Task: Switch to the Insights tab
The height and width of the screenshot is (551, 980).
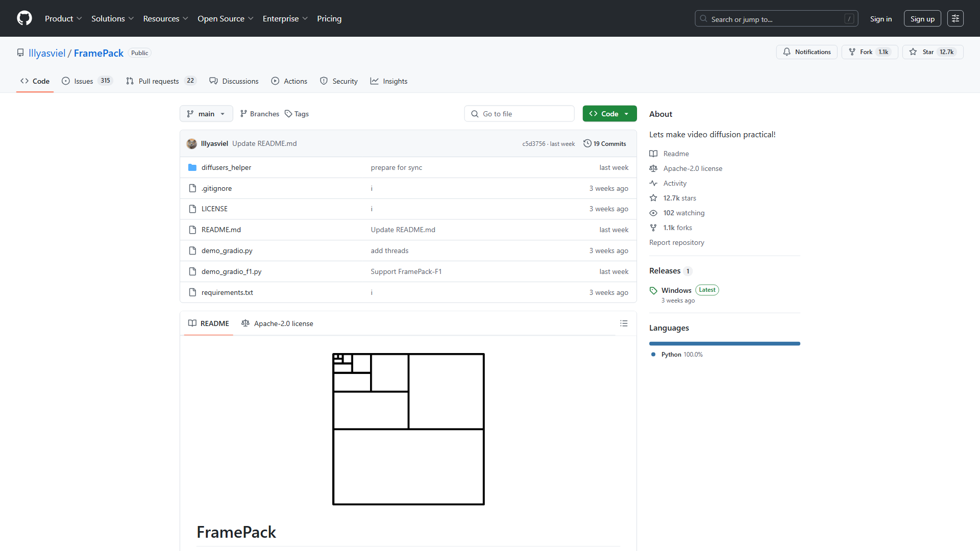Action: point(389,81)
